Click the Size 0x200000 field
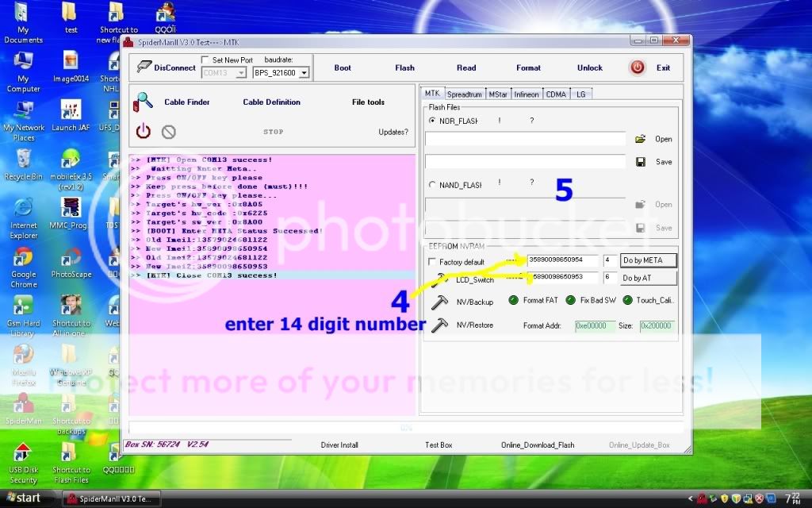Image resolution: width=812 pixels, height=508 pixels. [657, 325]
